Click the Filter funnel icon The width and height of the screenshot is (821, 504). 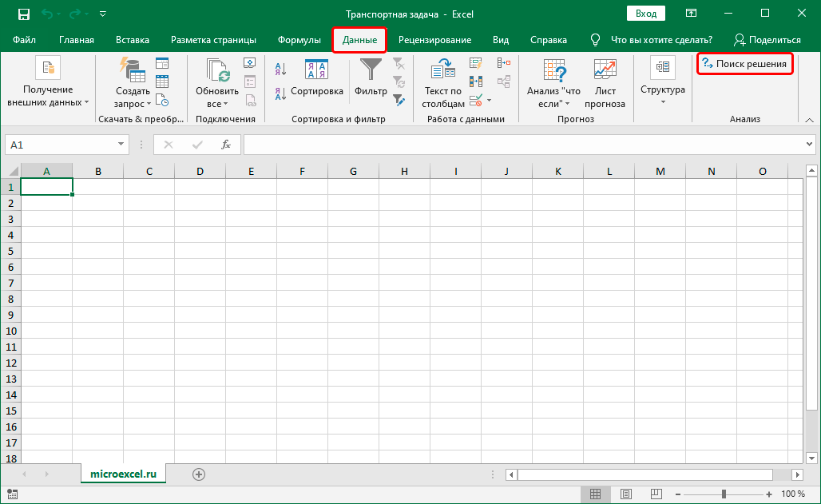click(x=371, y=70)
